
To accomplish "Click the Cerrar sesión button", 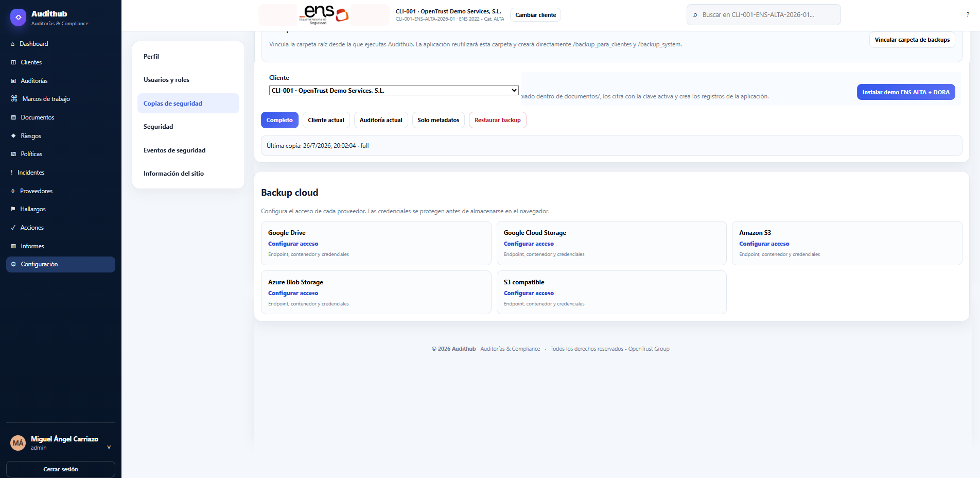I will 61,469.
